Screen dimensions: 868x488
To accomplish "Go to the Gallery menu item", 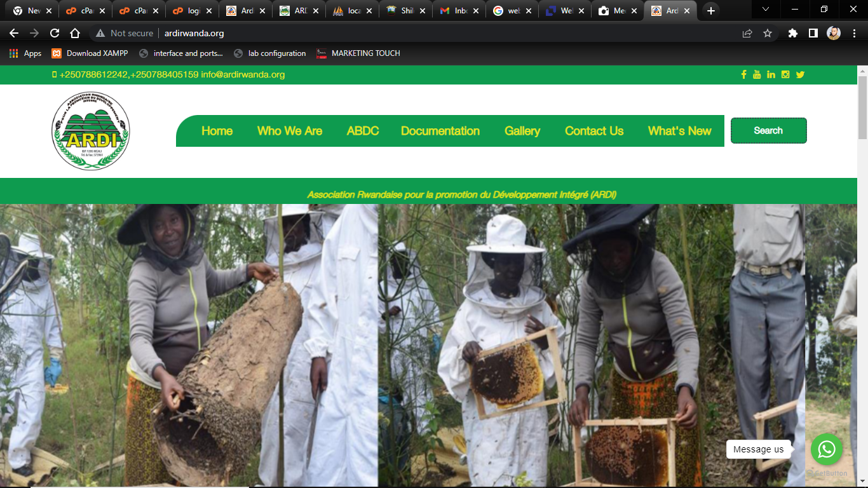I will pyautogui.click(x=522, y=131).
